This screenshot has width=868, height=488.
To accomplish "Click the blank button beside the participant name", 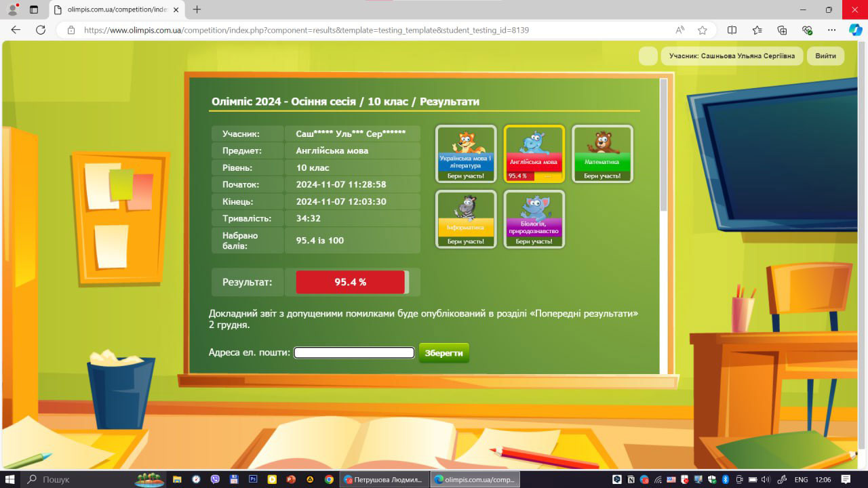I will [x=648, y=56].
